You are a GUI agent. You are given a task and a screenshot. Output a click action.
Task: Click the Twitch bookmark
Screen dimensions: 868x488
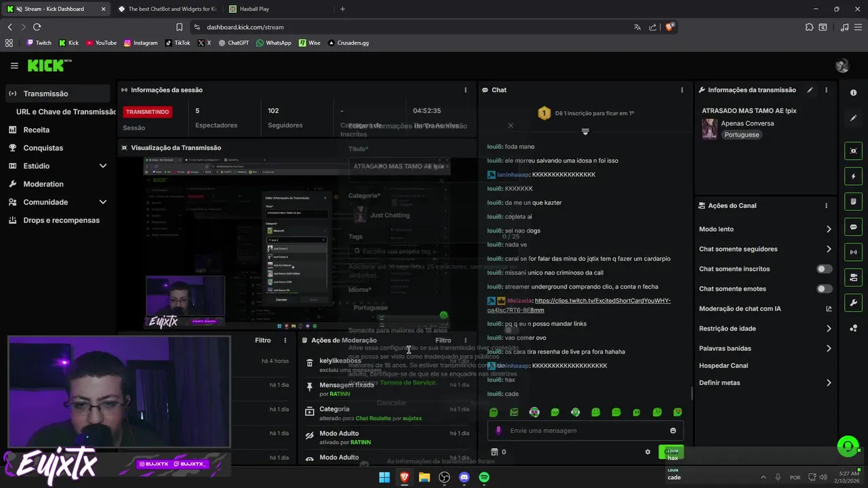point(39,43)
